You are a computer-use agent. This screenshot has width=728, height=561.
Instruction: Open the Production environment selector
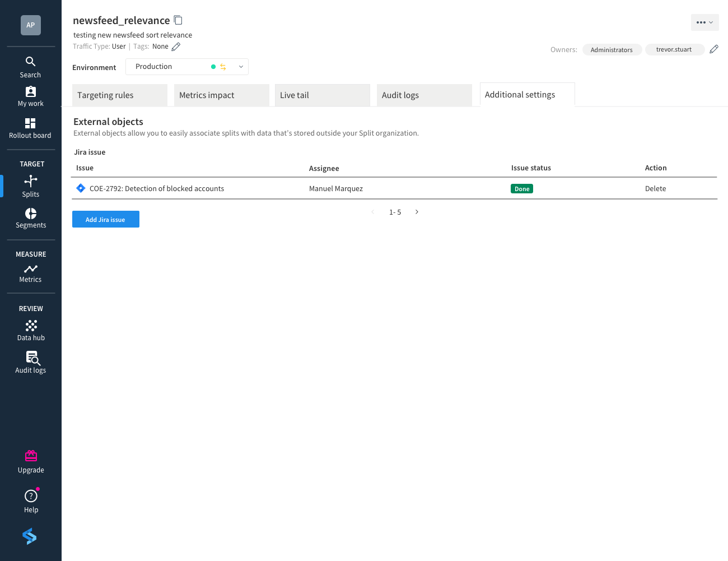click(187, 66)
